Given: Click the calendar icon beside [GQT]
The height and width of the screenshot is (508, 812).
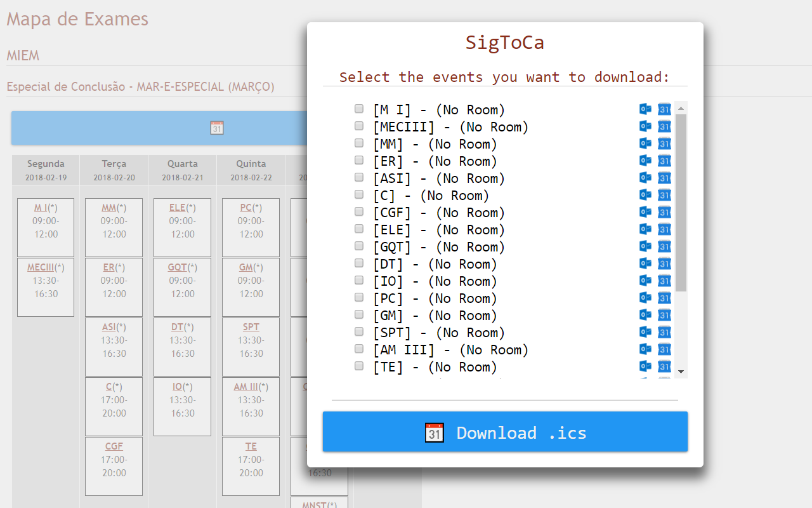Looking at the screenshot, I should [664, 246].
